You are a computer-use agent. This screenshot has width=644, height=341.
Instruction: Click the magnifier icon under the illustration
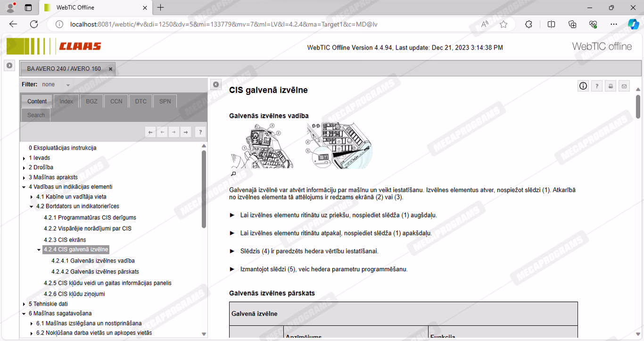coord(233,174)
